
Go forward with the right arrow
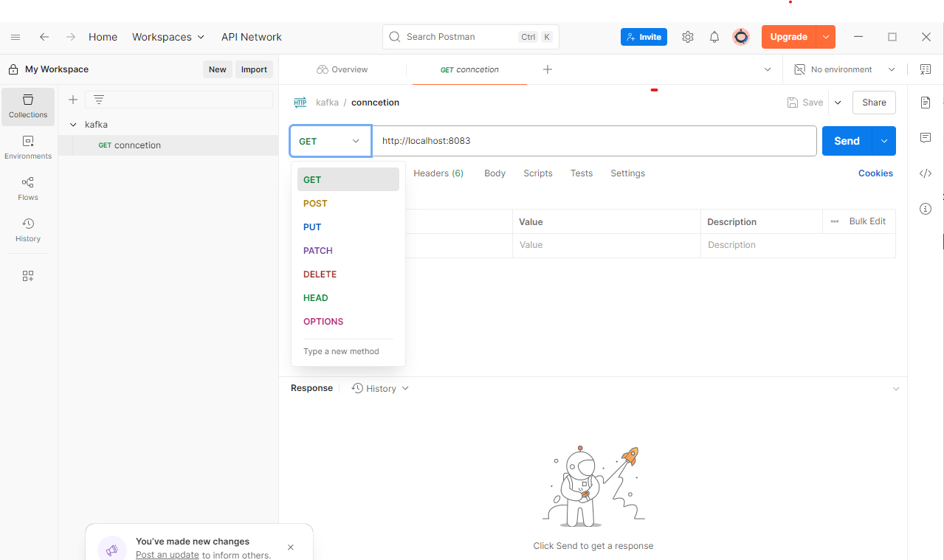click(x=70, y=37)
